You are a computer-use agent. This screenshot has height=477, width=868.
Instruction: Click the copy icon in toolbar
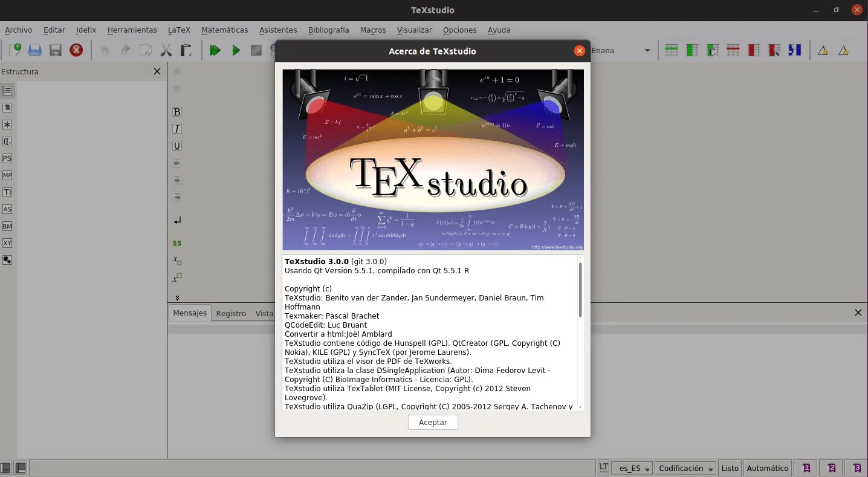[x=146, y=50]
